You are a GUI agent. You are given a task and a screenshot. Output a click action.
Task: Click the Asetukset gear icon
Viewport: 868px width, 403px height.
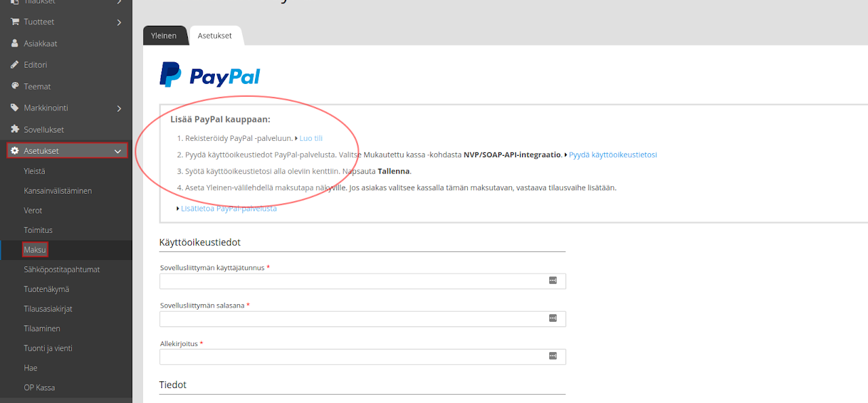(x=14, y=151)
